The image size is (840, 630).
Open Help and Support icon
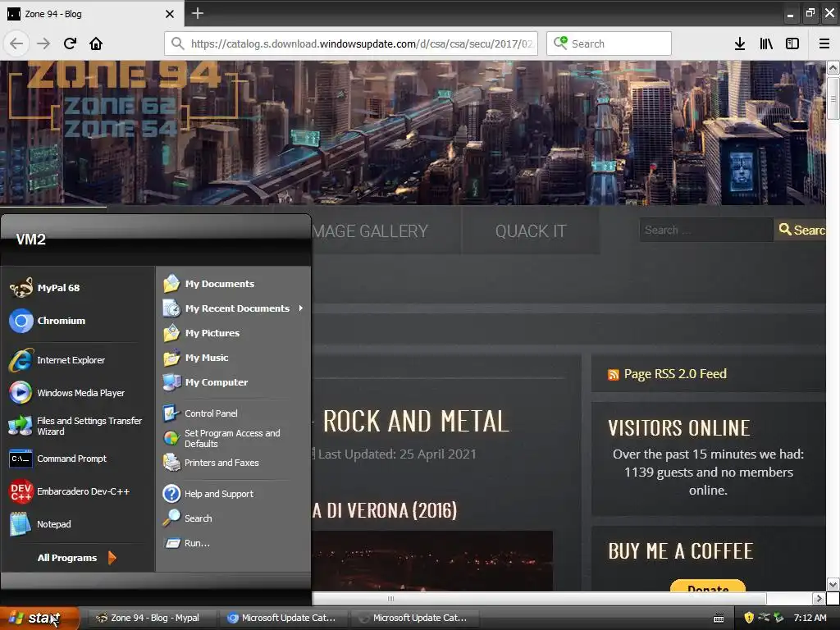coord(171,493)
